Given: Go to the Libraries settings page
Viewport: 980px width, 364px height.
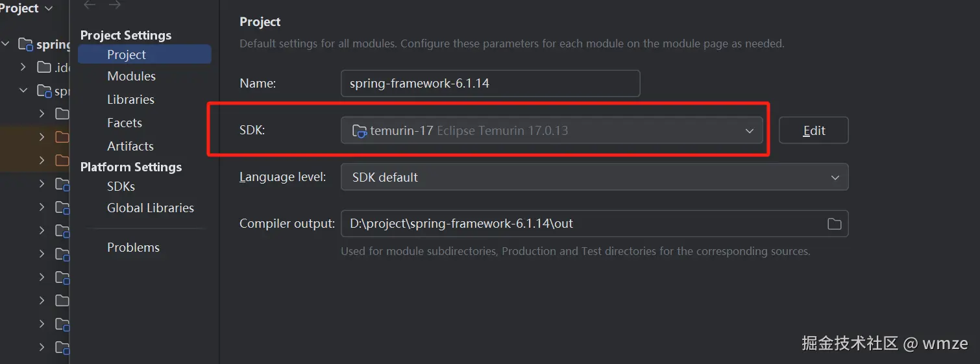Looking at the screenshot, I should click(130, 99).
